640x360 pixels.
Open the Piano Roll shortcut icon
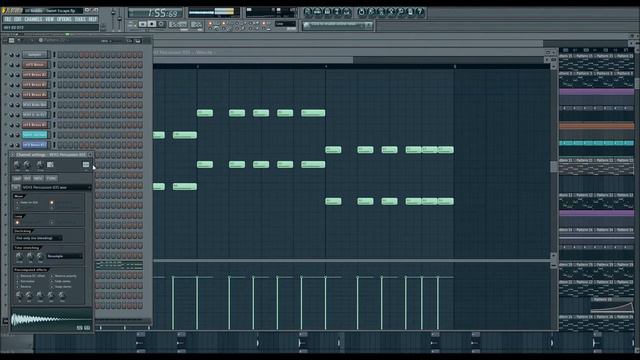327,12
